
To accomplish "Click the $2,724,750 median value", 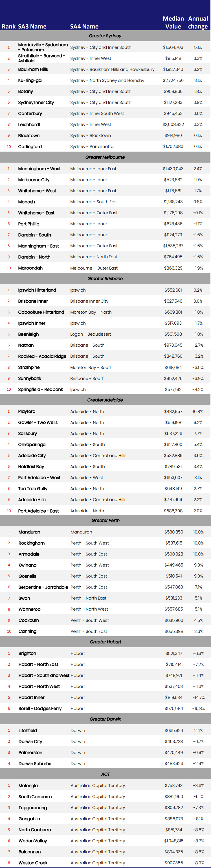I will (x=173, y=80).
